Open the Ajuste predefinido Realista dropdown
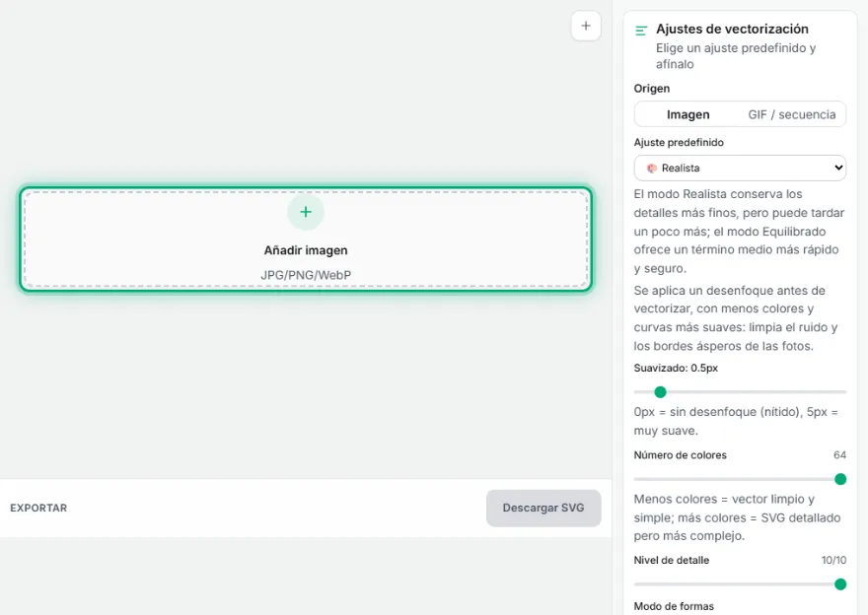 click(740, 168)
